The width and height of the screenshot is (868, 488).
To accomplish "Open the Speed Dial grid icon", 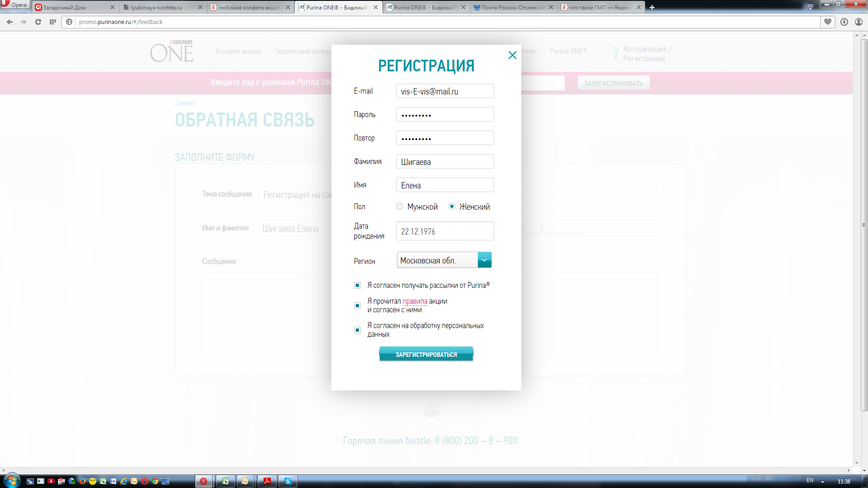I will click(x=53, y=22).
